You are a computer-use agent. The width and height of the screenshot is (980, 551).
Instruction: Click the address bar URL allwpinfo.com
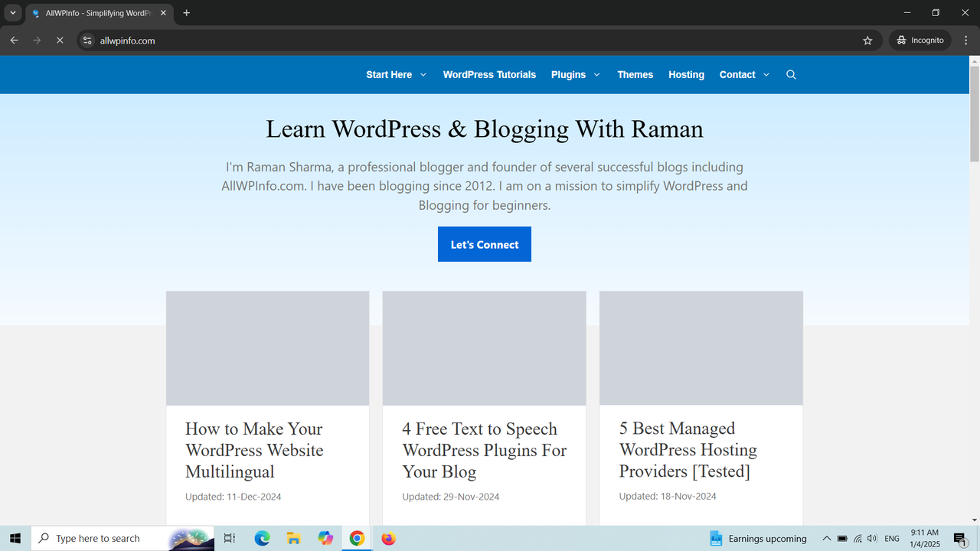pyautogui.click(x=128, y=41)
